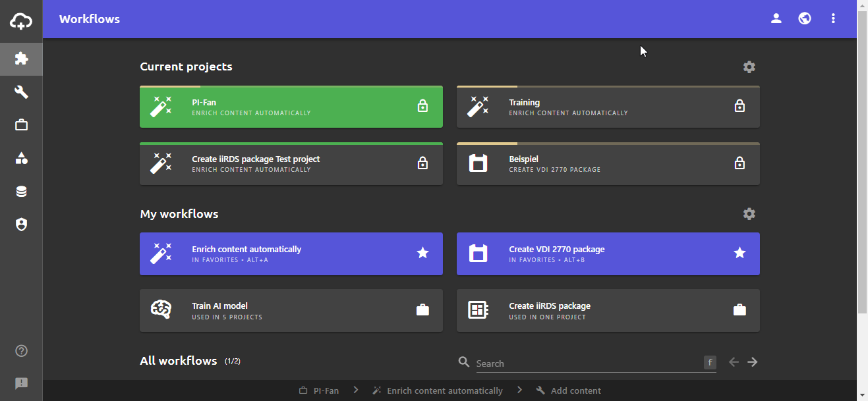868x401 pixels.
Task: Click the page vertical scrollbar
Action: [x=862, y=161]
